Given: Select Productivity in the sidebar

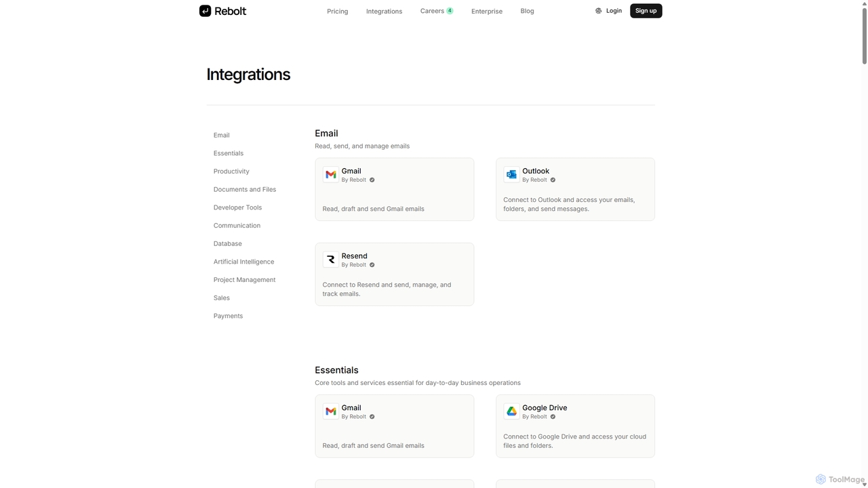Looking at the screenshot, I should (x=231, y=171).
